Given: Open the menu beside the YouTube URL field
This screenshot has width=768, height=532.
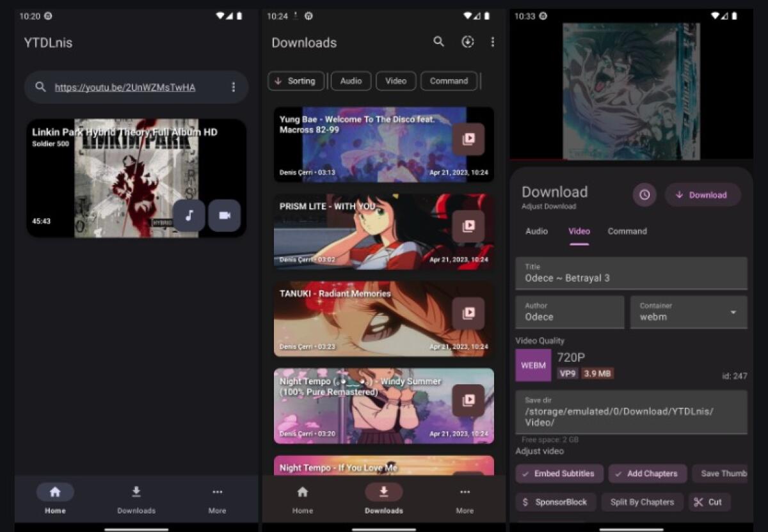Looking at the screenshot, I should [234, 87].
